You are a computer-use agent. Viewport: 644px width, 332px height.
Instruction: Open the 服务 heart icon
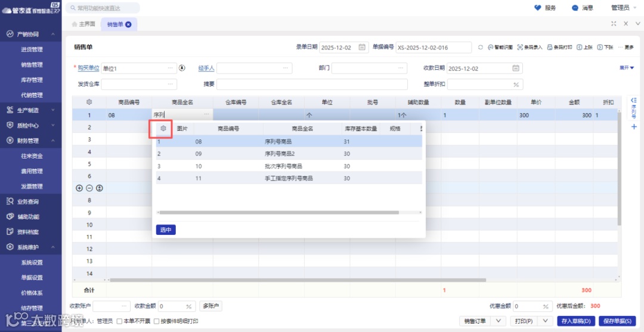pos(538,7)
